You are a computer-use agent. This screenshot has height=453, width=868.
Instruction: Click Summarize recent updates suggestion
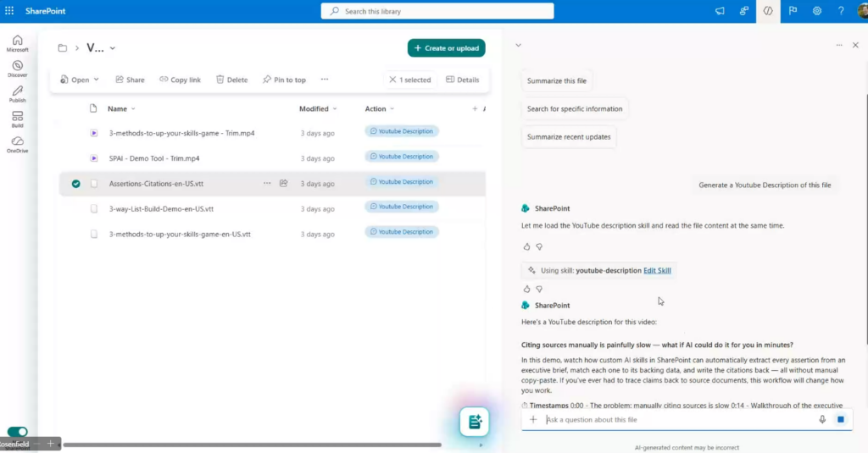[569, 136]
